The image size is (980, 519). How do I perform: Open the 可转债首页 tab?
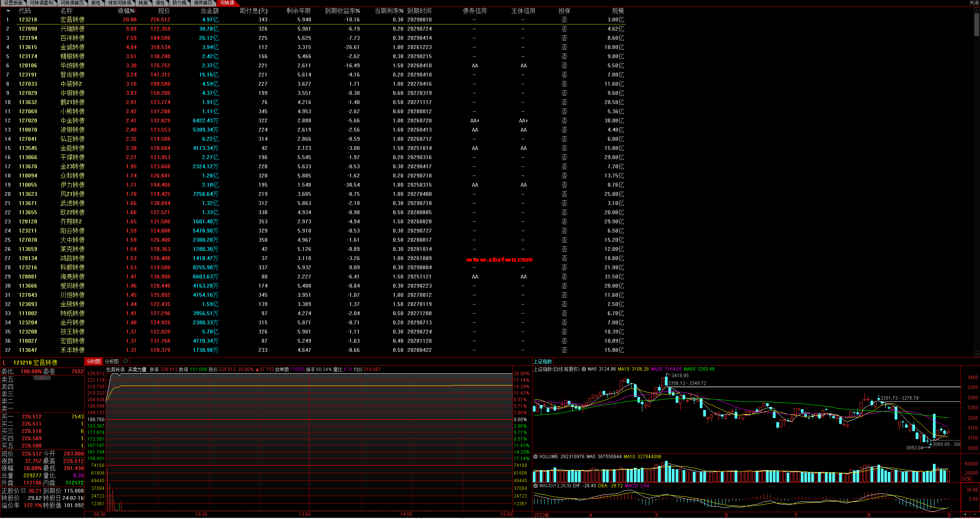72,3
